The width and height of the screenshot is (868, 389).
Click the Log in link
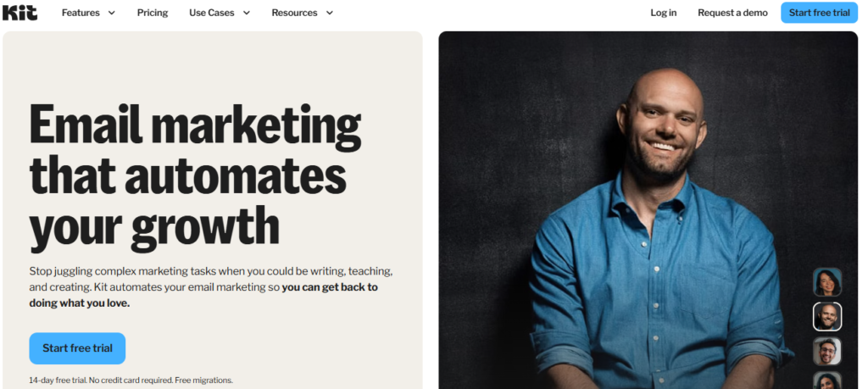pos(663,13)
